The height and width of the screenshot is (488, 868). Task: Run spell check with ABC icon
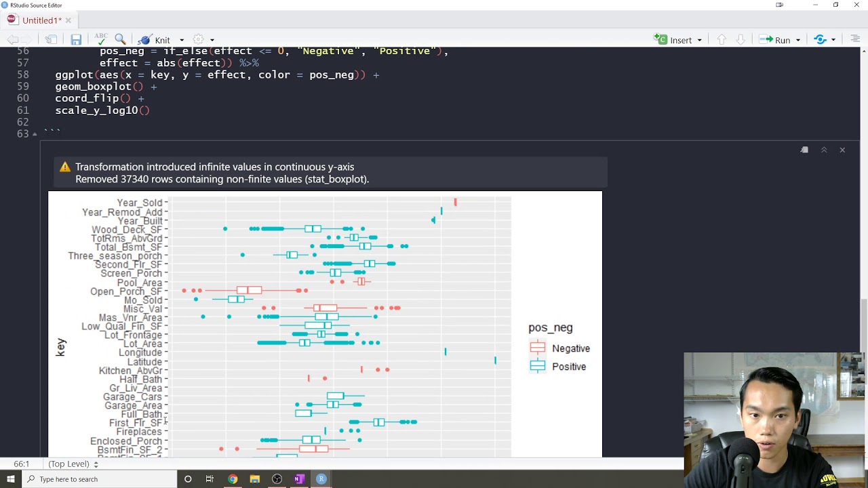point(101,39)
